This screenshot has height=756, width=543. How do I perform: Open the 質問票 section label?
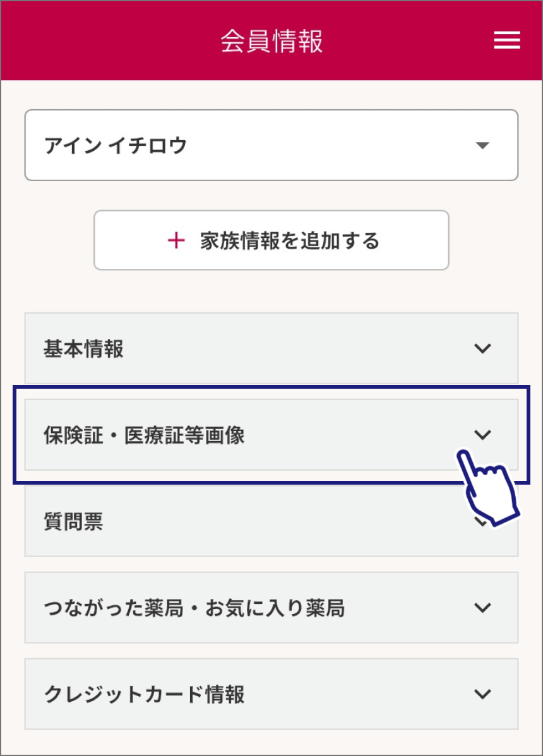coord(73,521)
